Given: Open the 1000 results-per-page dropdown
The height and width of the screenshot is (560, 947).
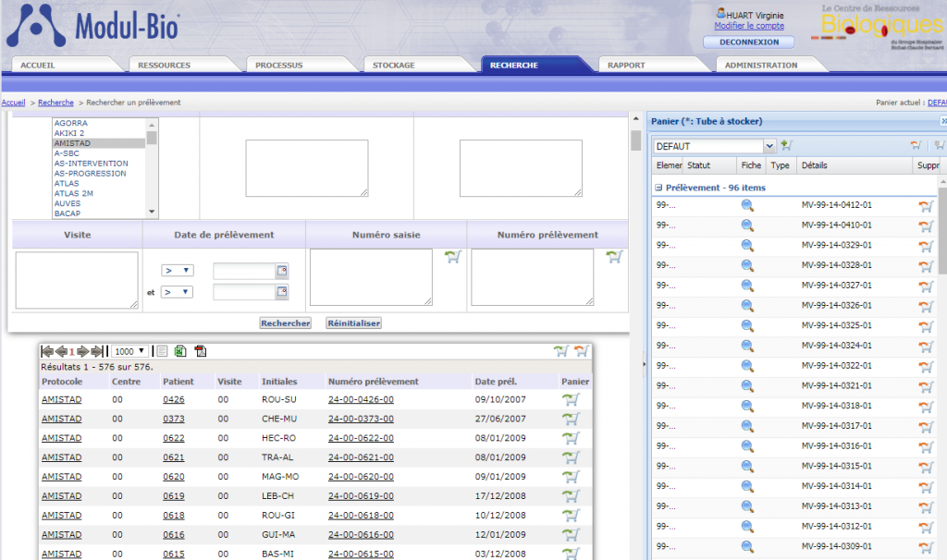Looking at the screenshot, I should coord(129,351).
